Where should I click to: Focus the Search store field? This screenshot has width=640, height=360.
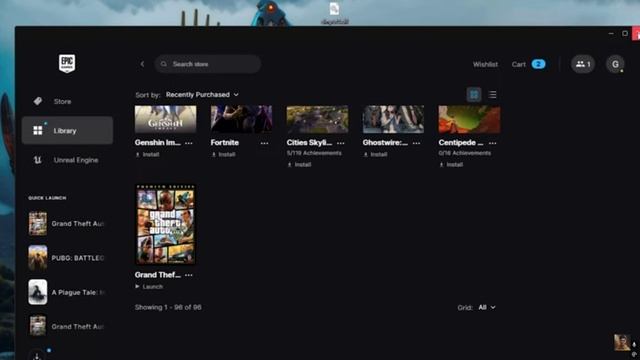pyautogui.click(x=208, y=64)
